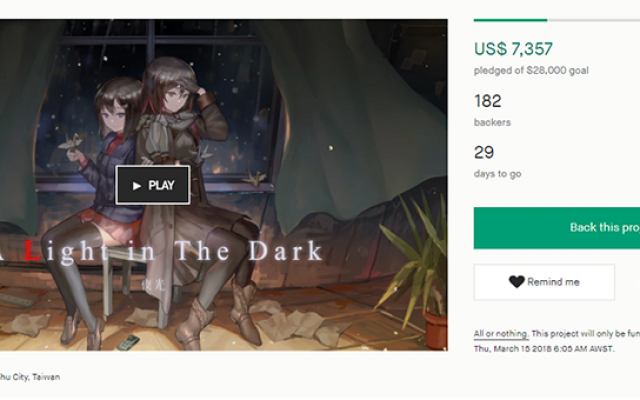
Task: Click the heart icon on Remind me
Action: (516, 282)
